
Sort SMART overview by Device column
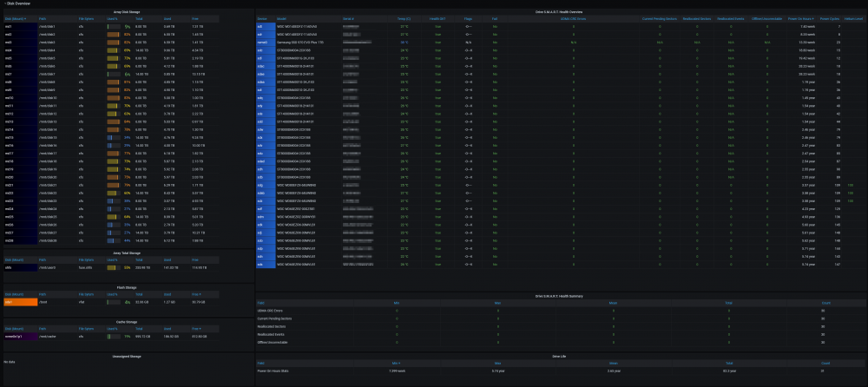(262, 19)
